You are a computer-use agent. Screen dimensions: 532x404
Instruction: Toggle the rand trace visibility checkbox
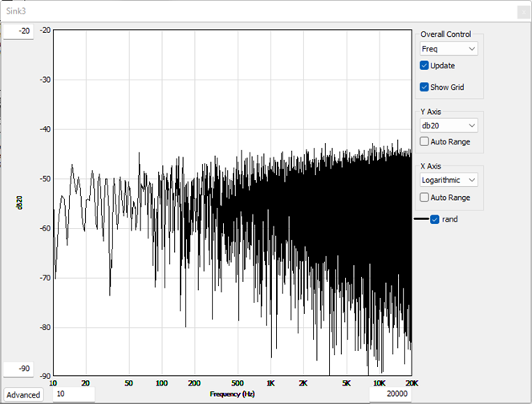(x=435, y=219)
